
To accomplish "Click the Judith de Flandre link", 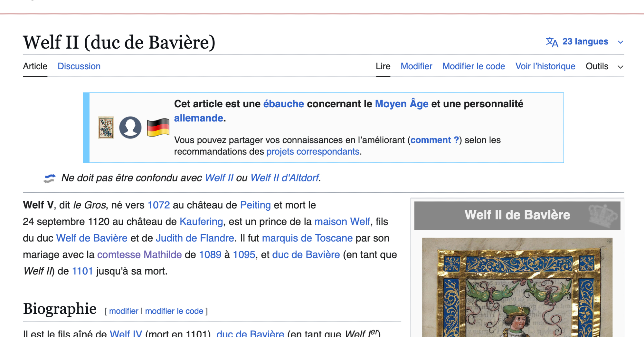I will coord(195,238).
